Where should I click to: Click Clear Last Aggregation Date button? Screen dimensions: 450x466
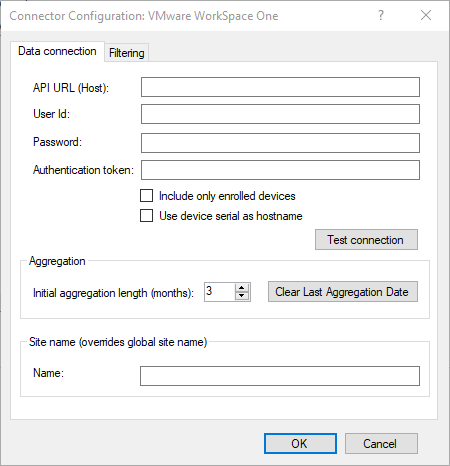pyautogui.click(x=343, y=292)
